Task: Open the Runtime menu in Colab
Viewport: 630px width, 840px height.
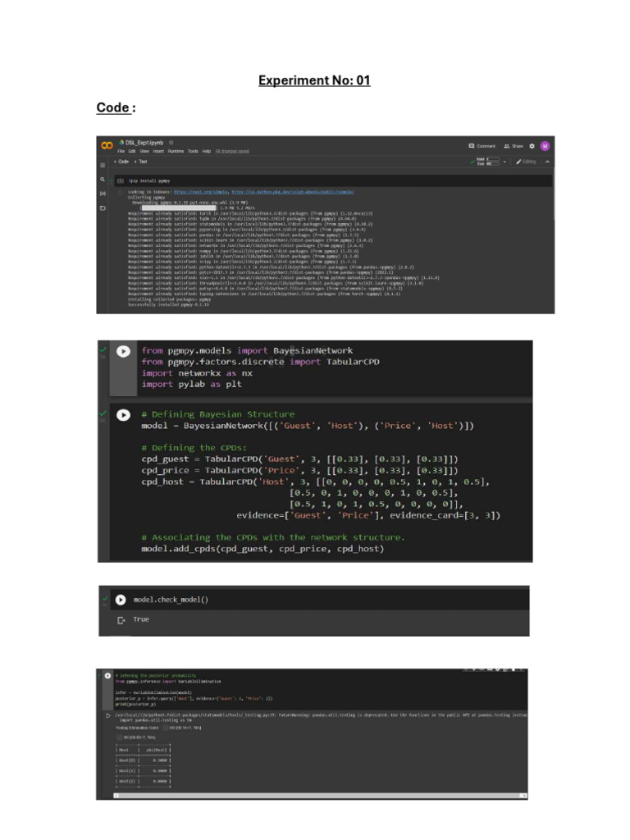Action: pos(176,151)
